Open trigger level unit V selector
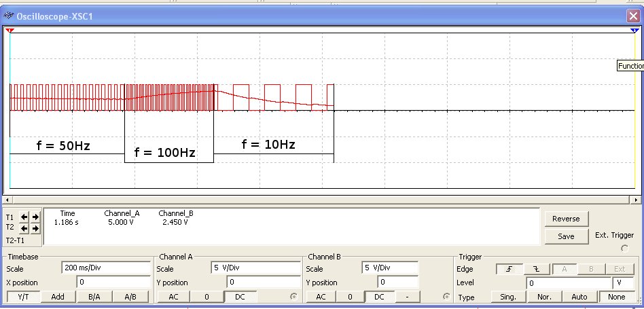Screen dimensions: 644x309 [x=623, y=283]
